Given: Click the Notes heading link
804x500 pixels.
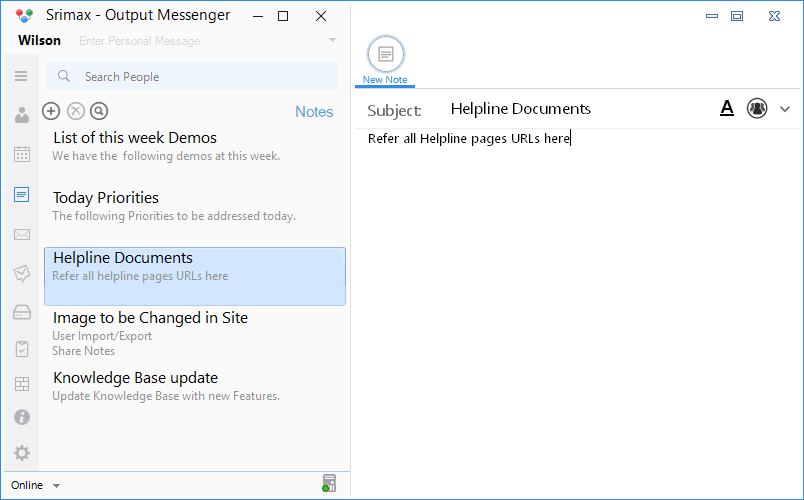Looking at the screenshot, I should [314, 112].
